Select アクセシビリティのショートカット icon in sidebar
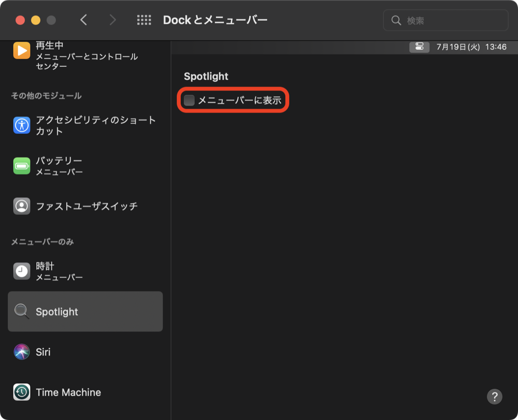 coord(21,125)
